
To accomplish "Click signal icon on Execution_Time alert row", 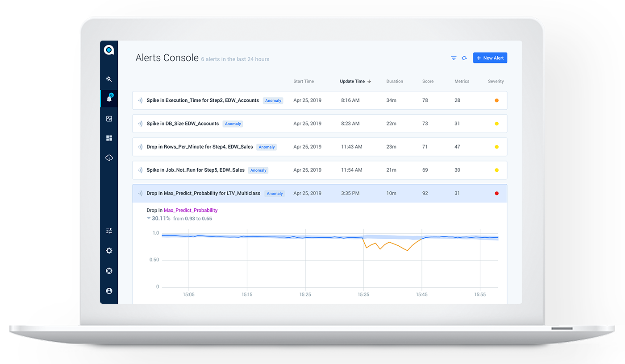I will tap(140, 101).
